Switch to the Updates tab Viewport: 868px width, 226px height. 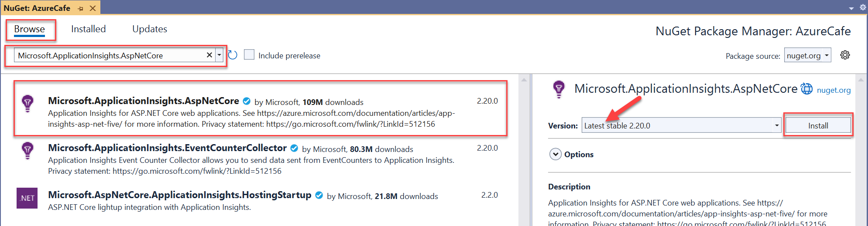point(149,29)
